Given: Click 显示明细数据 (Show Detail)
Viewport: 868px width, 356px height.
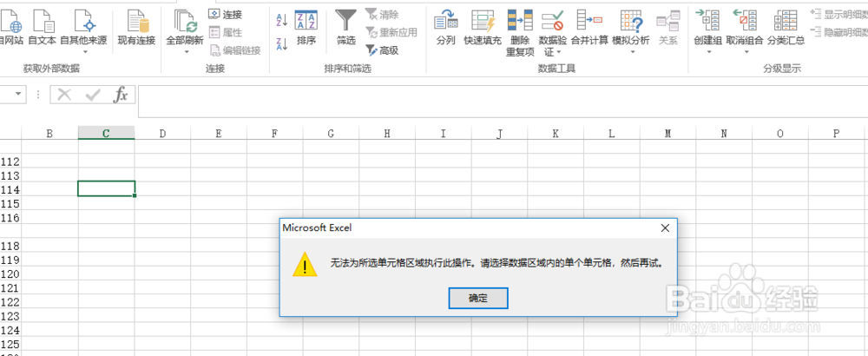Looking at the screenshot, I should pyautogui.click(x=838, y=15).
